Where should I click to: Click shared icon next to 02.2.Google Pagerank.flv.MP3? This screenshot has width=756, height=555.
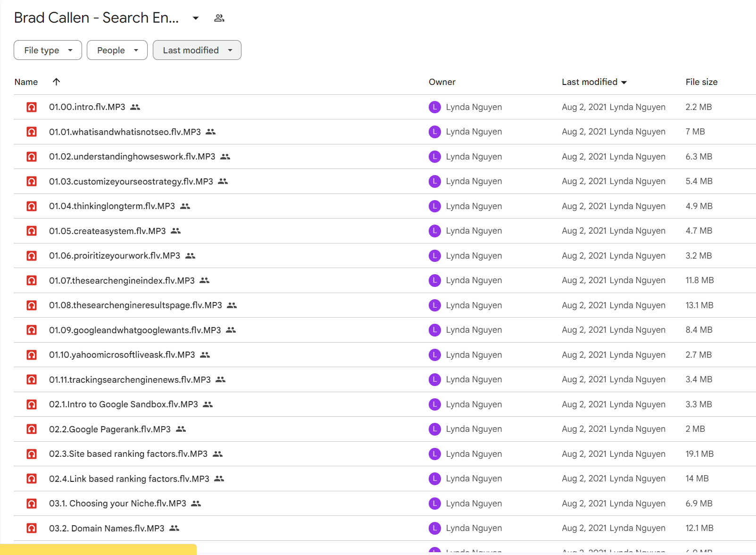coord(181,429)
